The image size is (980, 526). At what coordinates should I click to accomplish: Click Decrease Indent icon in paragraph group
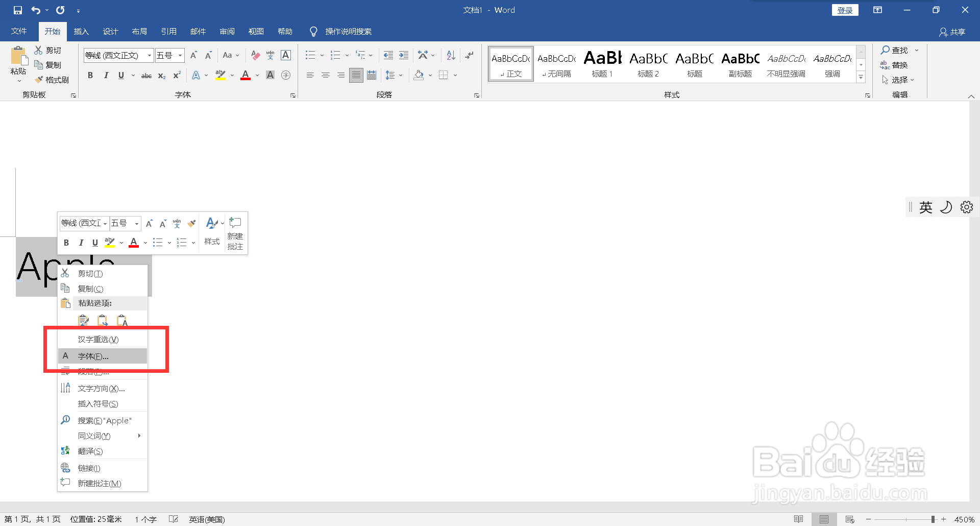coord(388,55)
